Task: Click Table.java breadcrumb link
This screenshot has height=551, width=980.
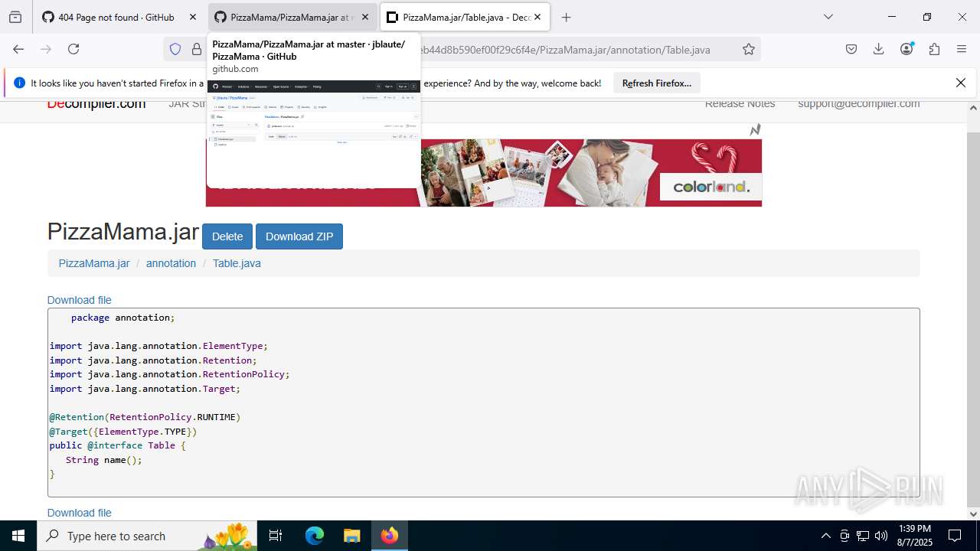Action: pyautogui.click(x=237, y=263)
